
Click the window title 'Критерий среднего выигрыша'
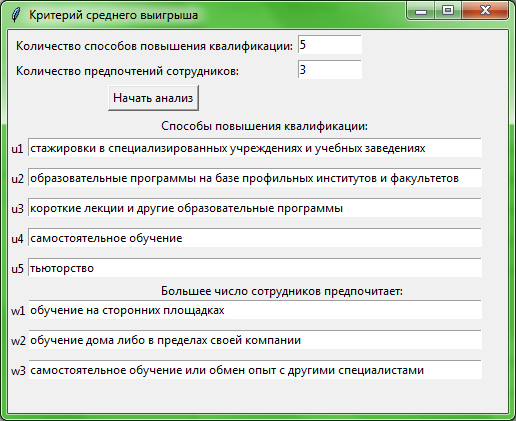pyautogui.click(x=113, y=15)
